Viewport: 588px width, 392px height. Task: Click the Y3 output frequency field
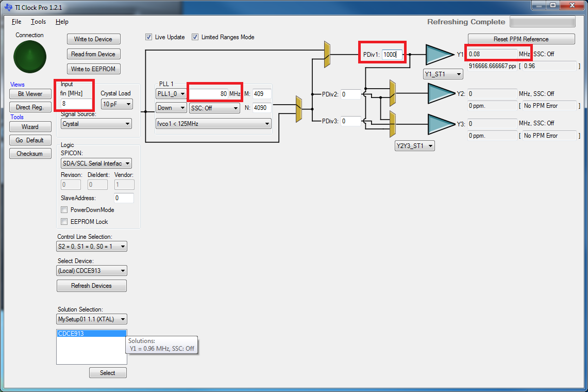[492, 124]
